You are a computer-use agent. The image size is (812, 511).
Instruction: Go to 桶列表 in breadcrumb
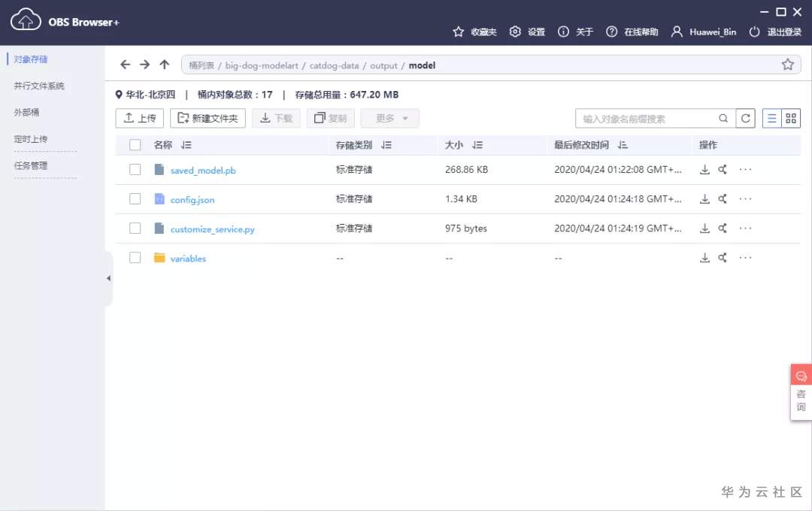coord(201,65)
